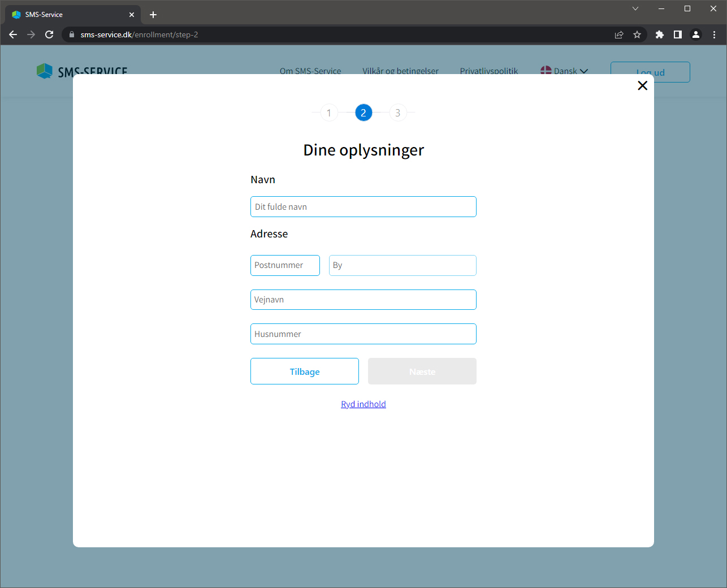Close the enrollment dialog with the X
This screenshot has width=727, height=588.
(x=642, y=85)
